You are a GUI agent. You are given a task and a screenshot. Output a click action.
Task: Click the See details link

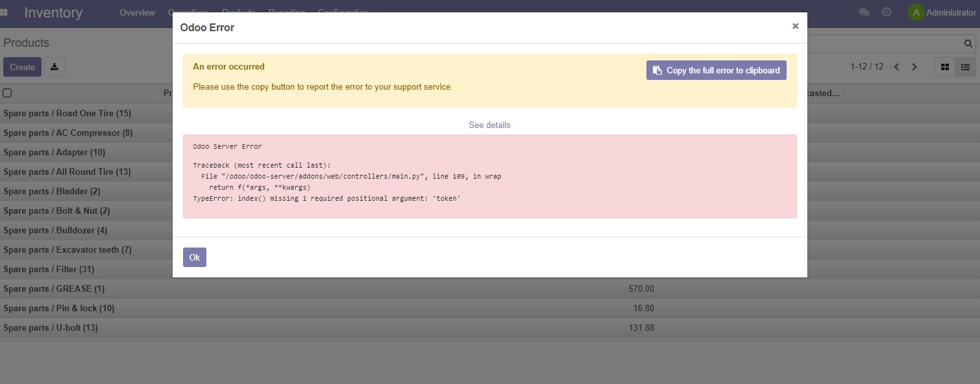click(x=489, y=125)
